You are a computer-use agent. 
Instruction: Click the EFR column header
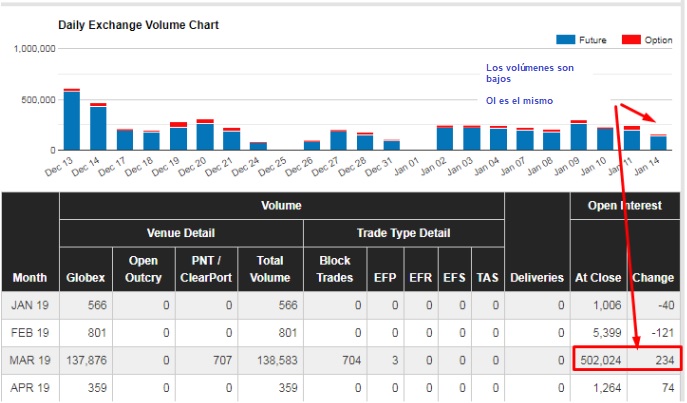pos(421,278)
